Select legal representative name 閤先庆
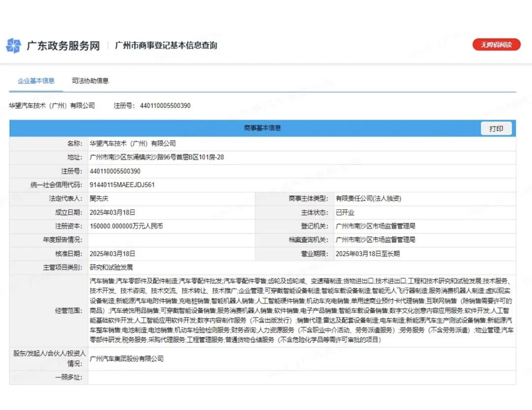The image size is (532, 410). 99,199
